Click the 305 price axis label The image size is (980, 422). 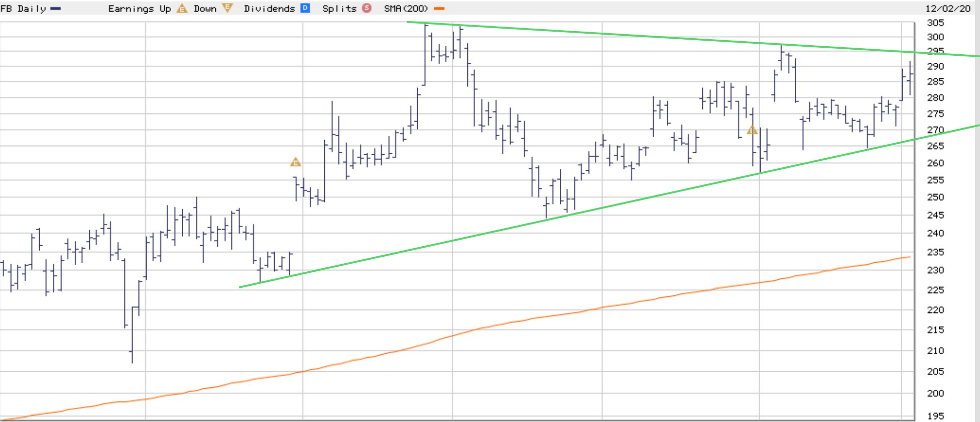[935, 23]
